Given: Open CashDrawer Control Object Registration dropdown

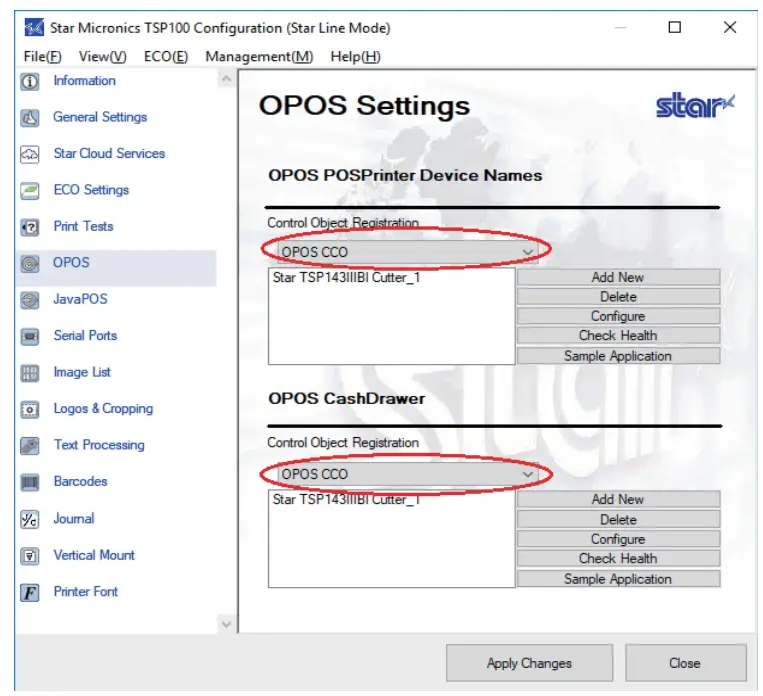Looking at the screenshot, I should coord(408,474).
